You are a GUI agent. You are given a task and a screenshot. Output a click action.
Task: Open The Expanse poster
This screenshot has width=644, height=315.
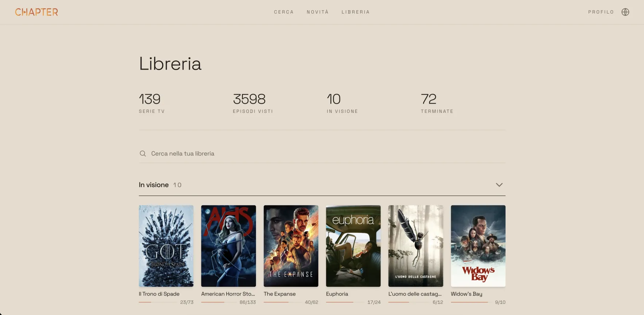(x=291, y=246)
